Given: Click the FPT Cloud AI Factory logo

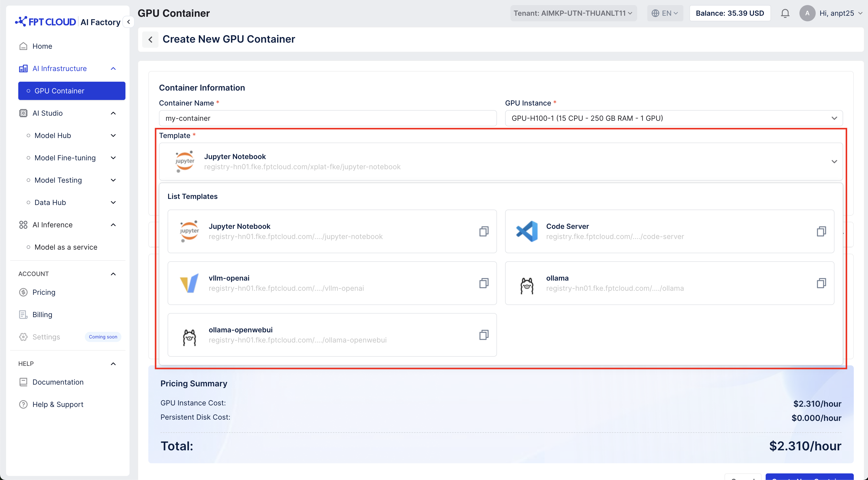Looking at the screenshot, I should click(68, 22).
